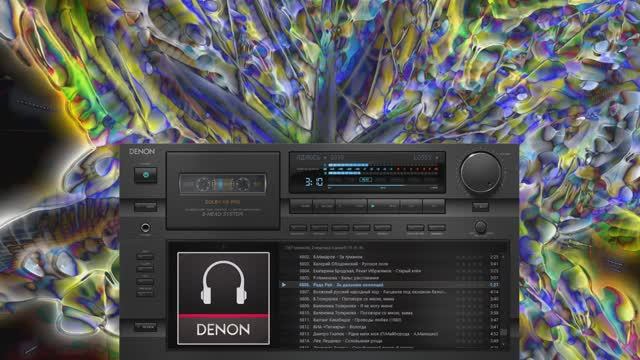
Task: Click the track seek bar in the display
Action: (x=382, y=185)
